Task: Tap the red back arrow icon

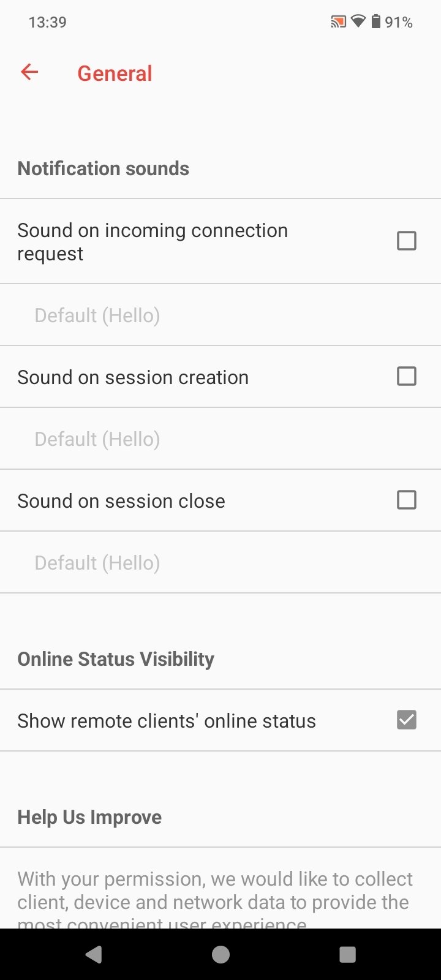Action: [29, 72]
